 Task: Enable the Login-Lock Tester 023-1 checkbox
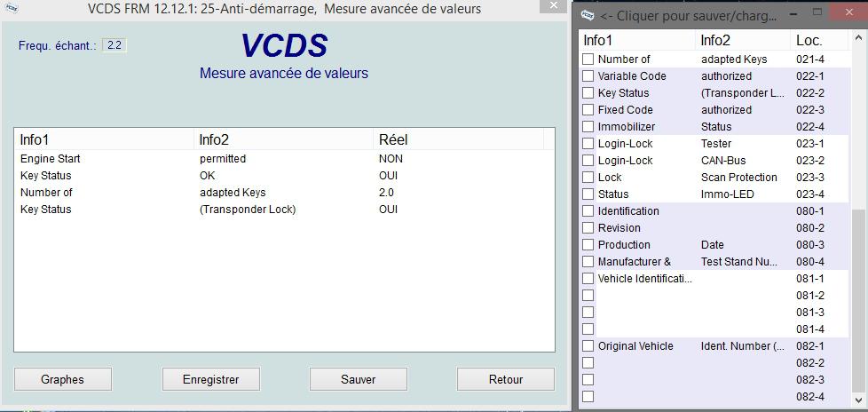coord(588,144)
